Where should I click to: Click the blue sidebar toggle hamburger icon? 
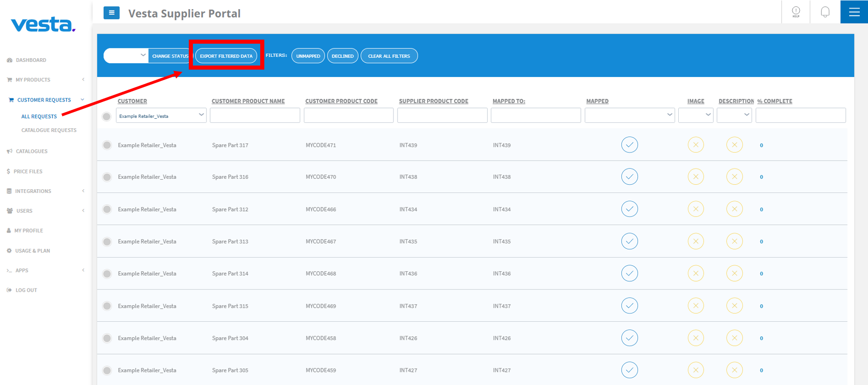pyautogui.click(x=111, y=13)
